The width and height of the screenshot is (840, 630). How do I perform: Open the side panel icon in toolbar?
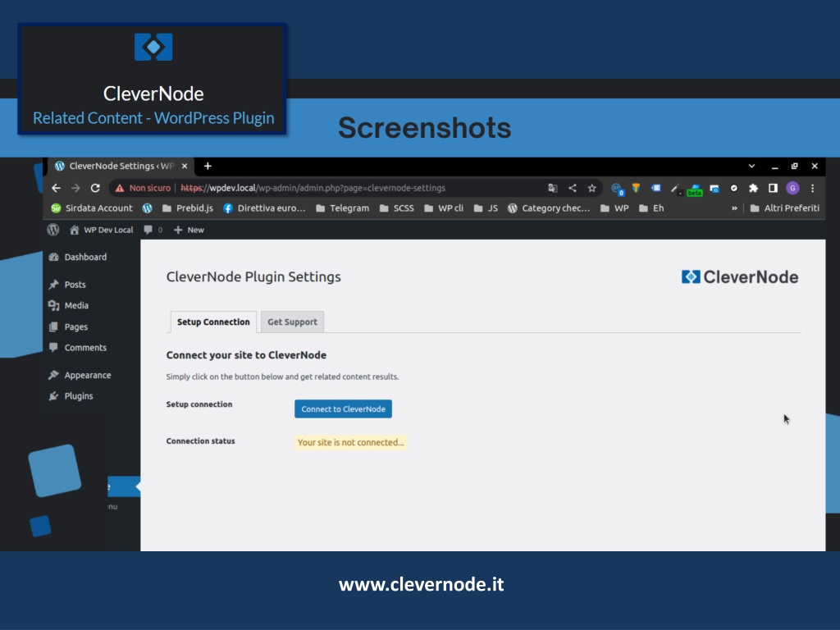tap(773, 188)
